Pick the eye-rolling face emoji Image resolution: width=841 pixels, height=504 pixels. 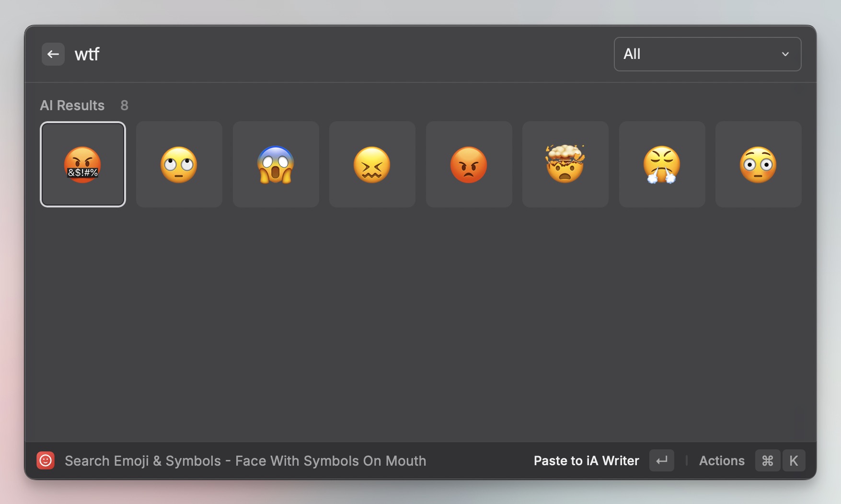pos(179,164)
